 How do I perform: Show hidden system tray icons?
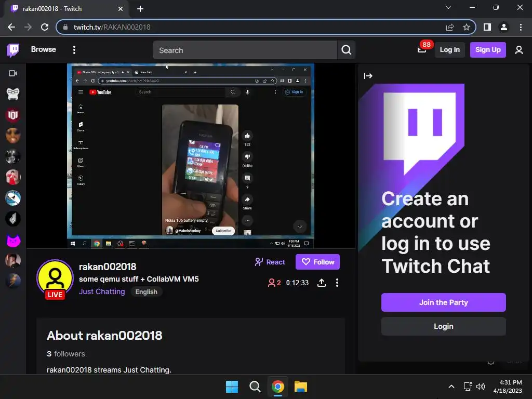(x=451, y=387)
